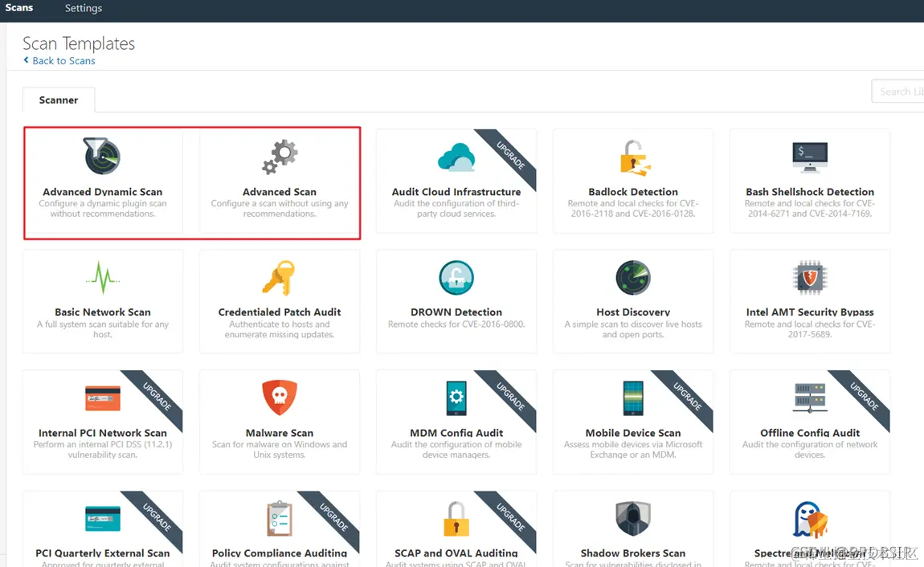The height and width of the screenshot is (567, 924).
Task: Open the Scans menu
Action: pos(18,8)
